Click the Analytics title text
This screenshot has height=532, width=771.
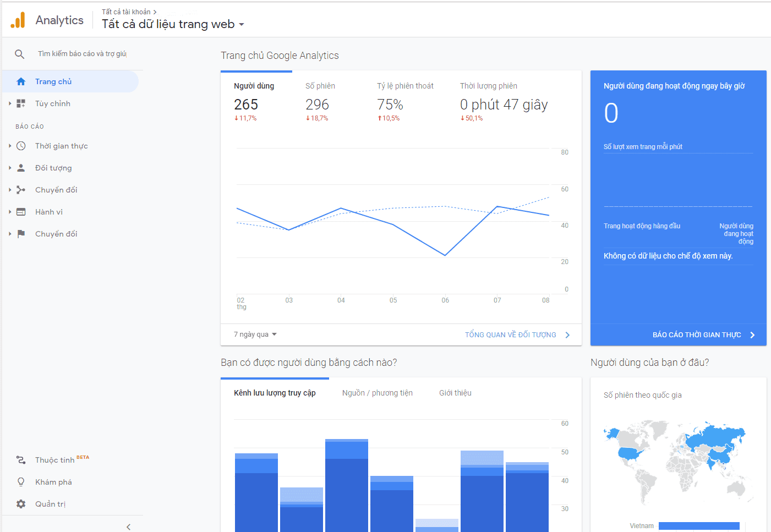point(59,20)
